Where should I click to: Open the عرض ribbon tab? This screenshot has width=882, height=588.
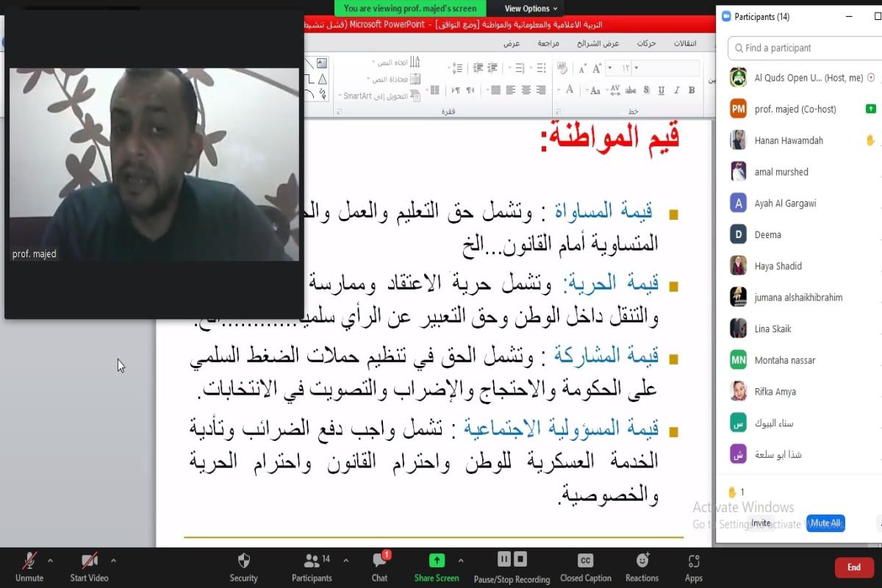click(512, 43)
